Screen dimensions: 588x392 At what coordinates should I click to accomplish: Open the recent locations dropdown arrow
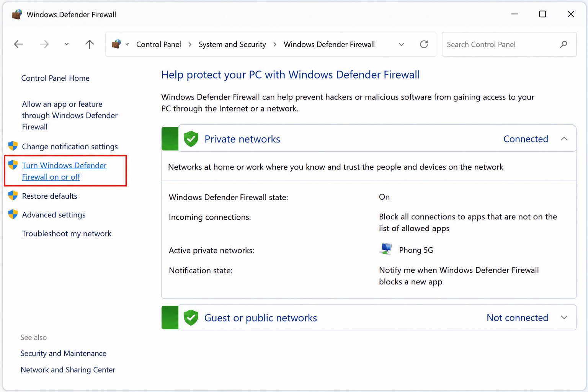[67, 44]
